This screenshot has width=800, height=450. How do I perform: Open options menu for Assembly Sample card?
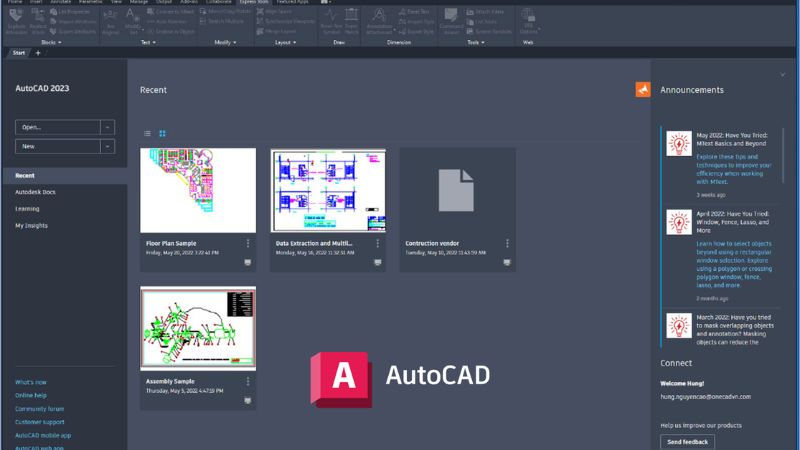pyautogui.click(x=248, y=381)
